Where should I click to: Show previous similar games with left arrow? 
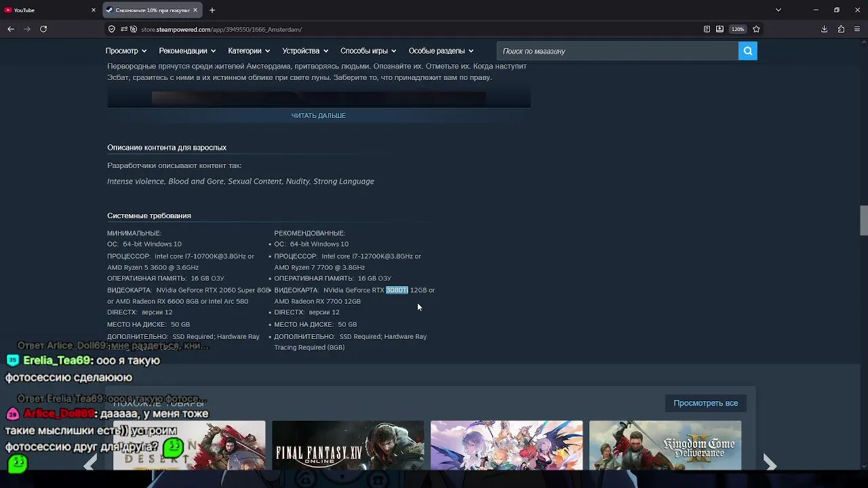pyautogui.click(x=90, y=463)
